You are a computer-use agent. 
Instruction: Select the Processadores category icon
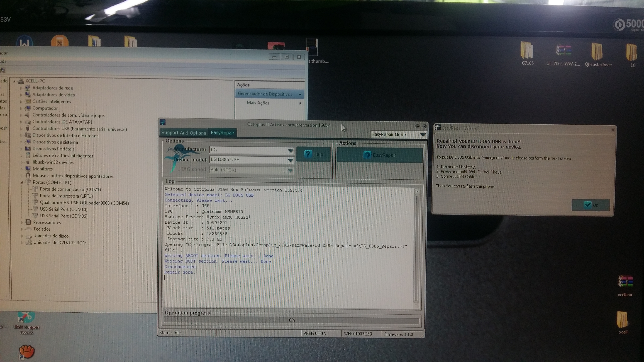click(28, 222)
